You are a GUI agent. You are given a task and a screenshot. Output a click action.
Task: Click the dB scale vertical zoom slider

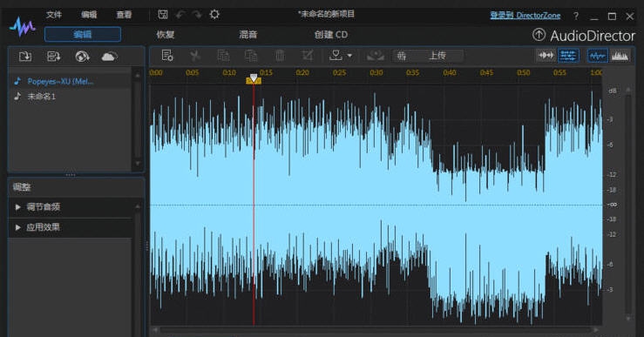pyautogui.click(x=628, y=204)
